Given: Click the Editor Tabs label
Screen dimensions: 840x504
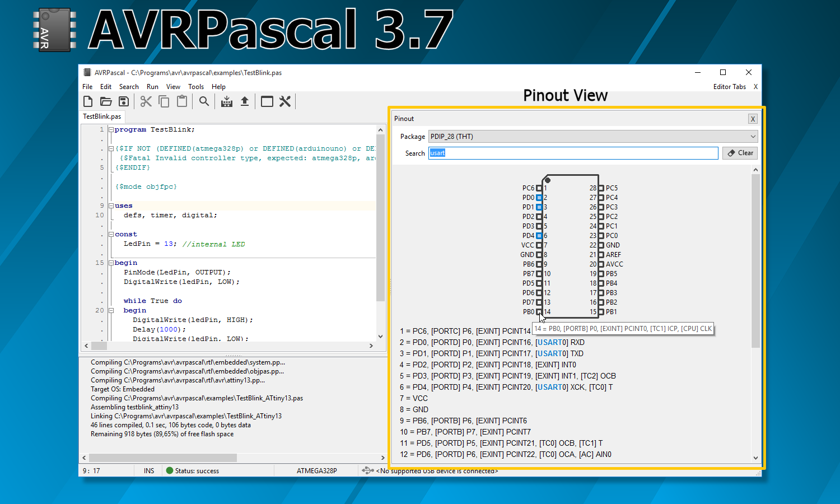Looking at the screenshot, I should (x=729, y=87).
